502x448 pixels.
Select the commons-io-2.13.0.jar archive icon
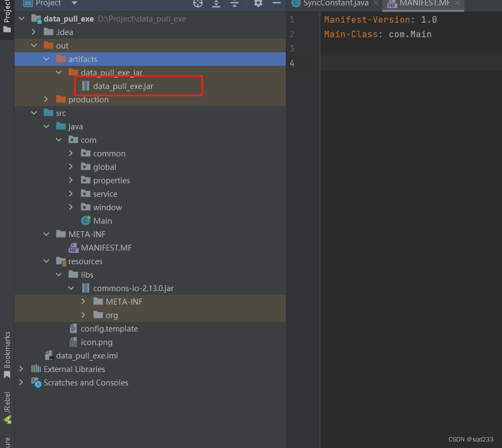click(86, 288)
